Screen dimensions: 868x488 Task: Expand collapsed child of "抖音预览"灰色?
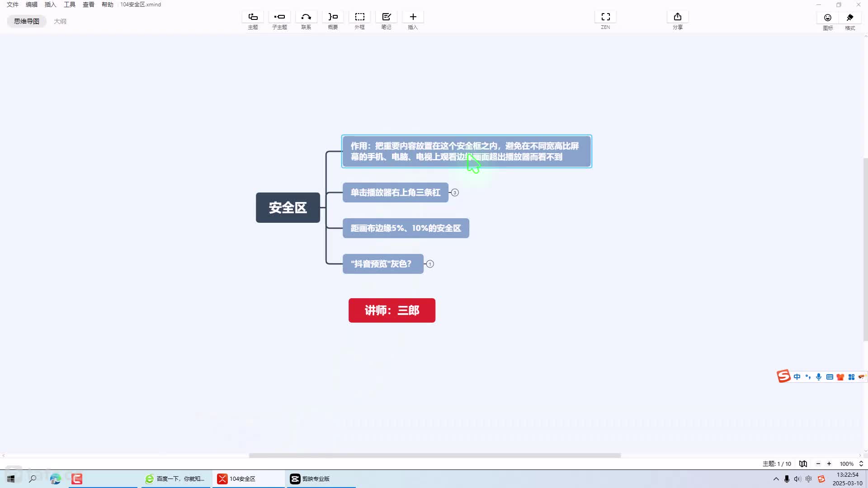click(x=430, y=264)
